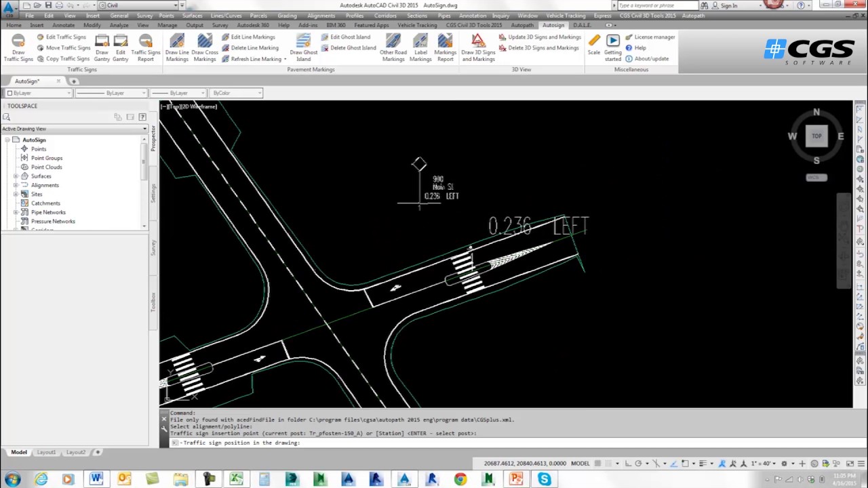Open the License manager
The width and height of the screenshot is (868, 488).
[x=650, y=37]
